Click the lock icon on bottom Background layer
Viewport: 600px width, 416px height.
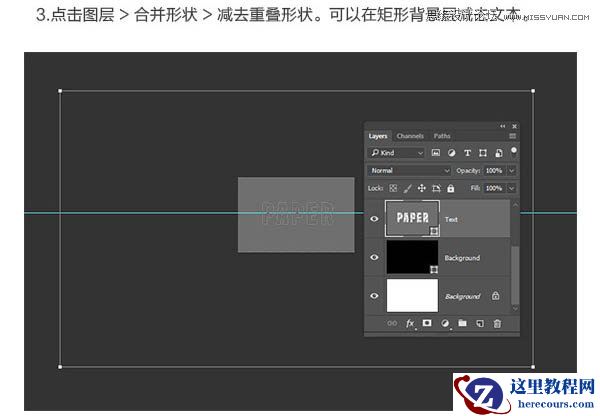pyautogui.click(x=496, y=296)
